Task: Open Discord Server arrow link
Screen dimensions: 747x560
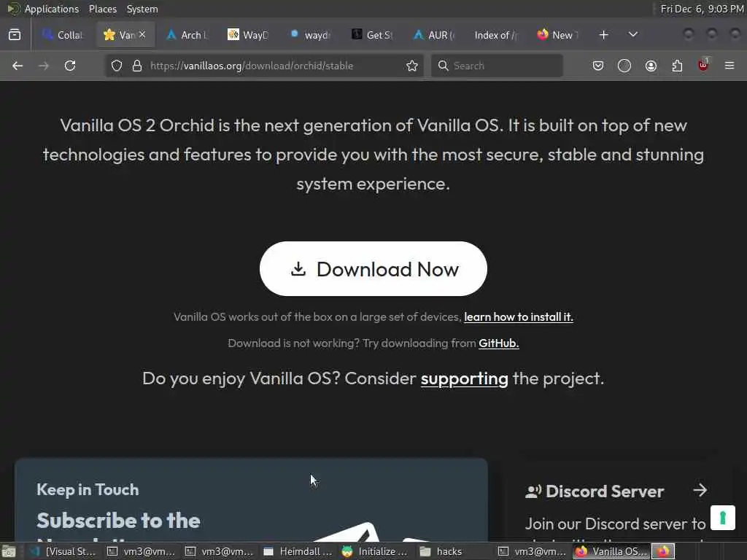Action: (700, 491)
